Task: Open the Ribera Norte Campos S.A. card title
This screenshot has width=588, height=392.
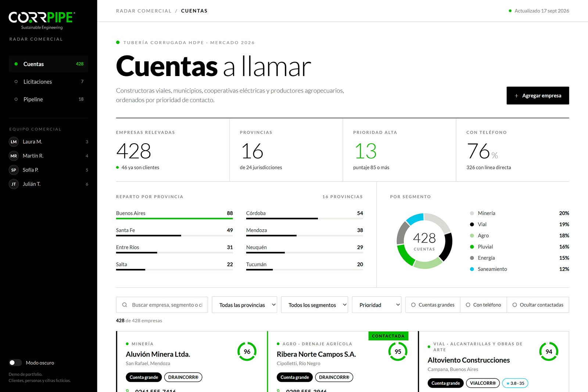Action: [316, 354]
